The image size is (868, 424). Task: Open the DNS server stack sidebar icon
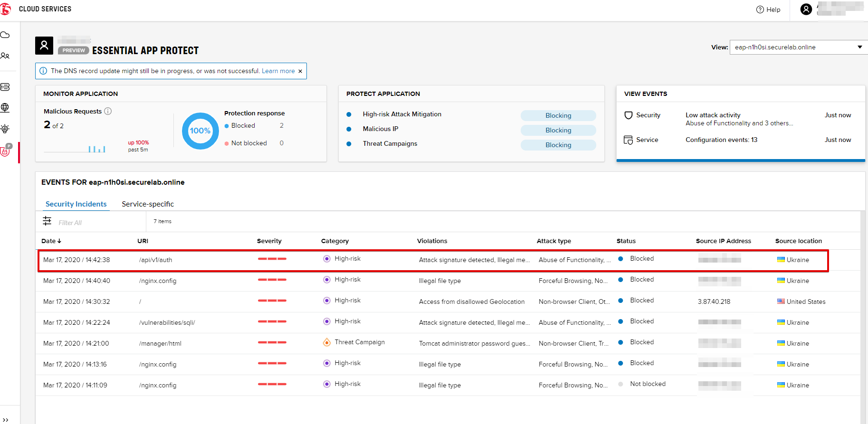click(x=5, y=87)
